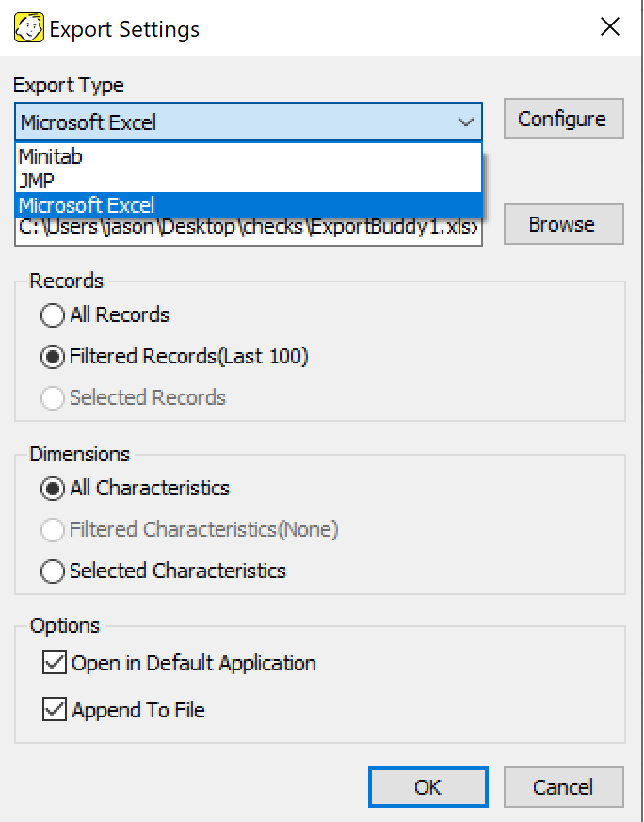Confirm export with the OK button
This screenshot has height=822, width=644.
[x=428, y=787]
